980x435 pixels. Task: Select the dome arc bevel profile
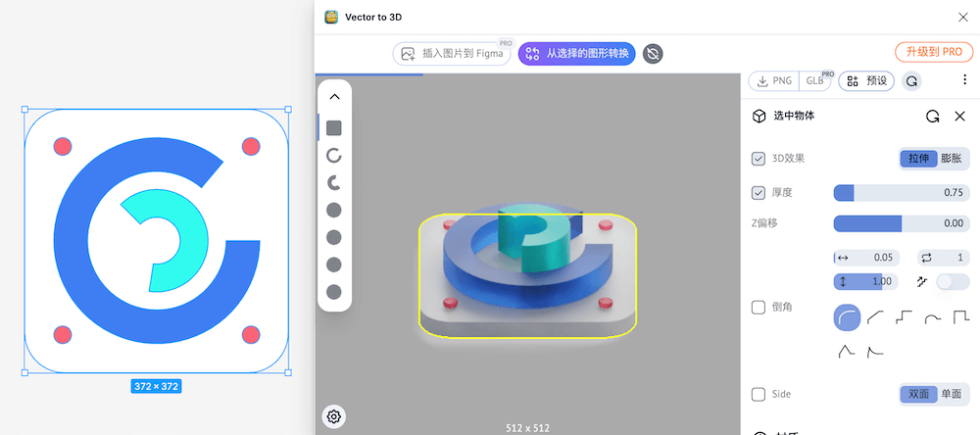[933, 318]
